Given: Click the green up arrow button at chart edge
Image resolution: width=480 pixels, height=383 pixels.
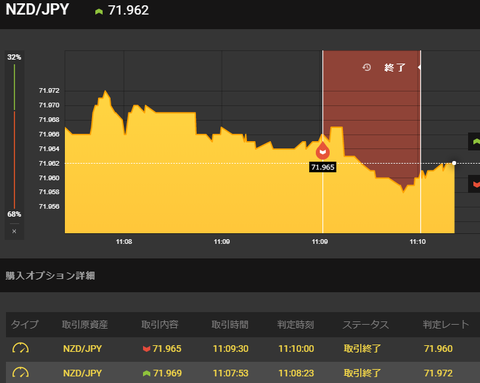Looking at the screenshot, I should tap(475, 142).
